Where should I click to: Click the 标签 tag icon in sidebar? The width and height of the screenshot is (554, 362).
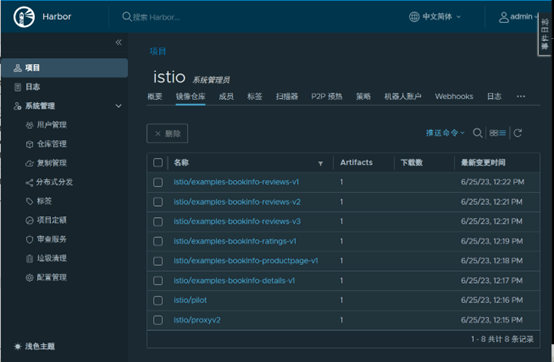click(29, 201)
